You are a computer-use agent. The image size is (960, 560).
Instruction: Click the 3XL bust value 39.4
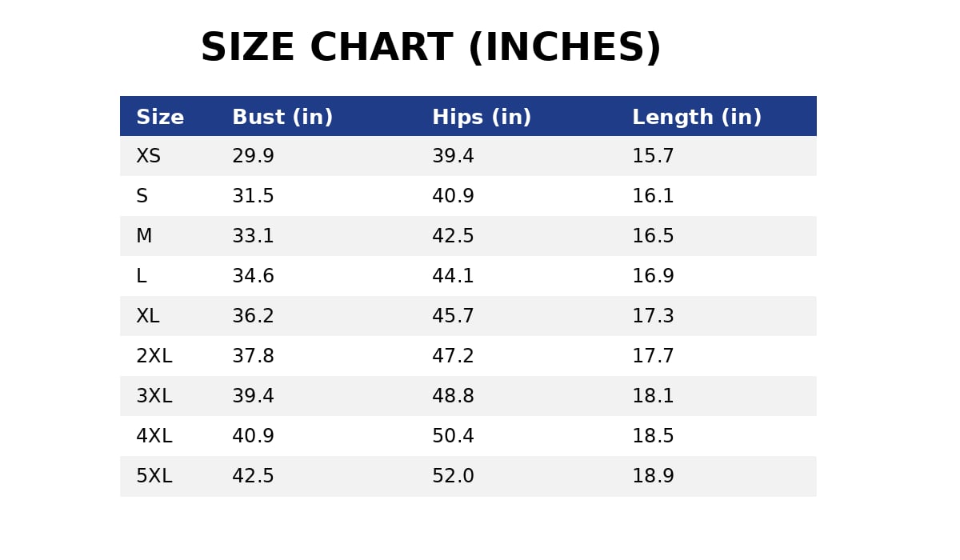pos(253,397)
